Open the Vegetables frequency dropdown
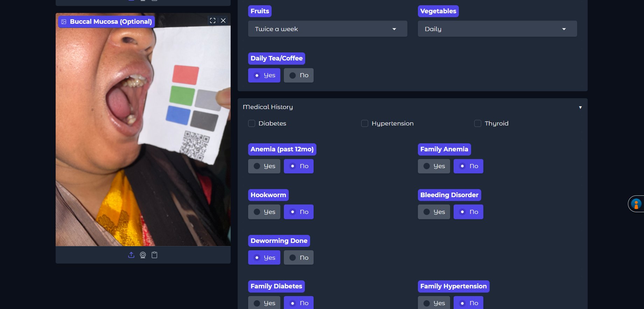 pyautogui.click(x=497, y=29)
